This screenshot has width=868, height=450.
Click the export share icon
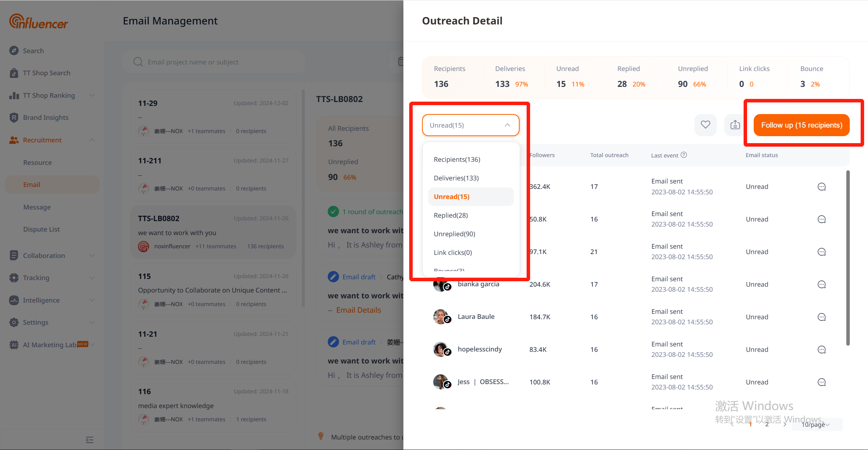pyautogui.click(x=735, y=125)
